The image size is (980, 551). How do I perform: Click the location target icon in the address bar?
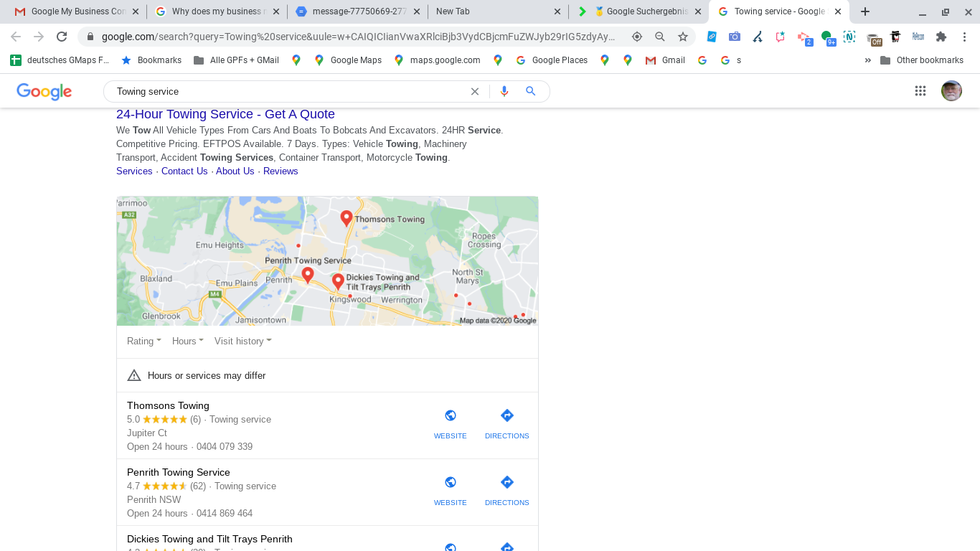tap(637, 37)
